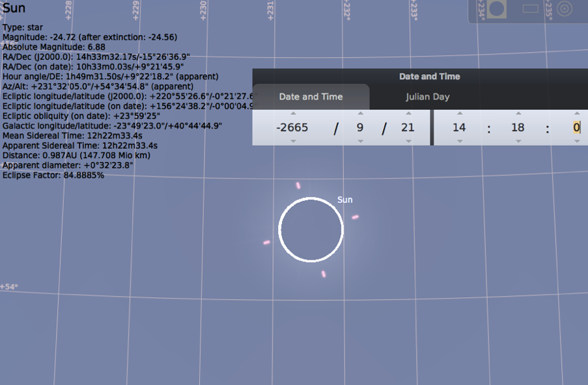Click the minute field showing 18
This screenshot has height=385, width=588.
518,127
